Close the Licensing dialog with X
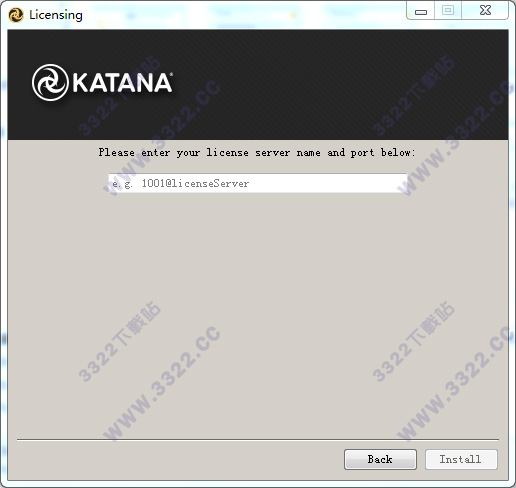The width and height of the screenshot is (516, 488). click(x=485, y=11)
